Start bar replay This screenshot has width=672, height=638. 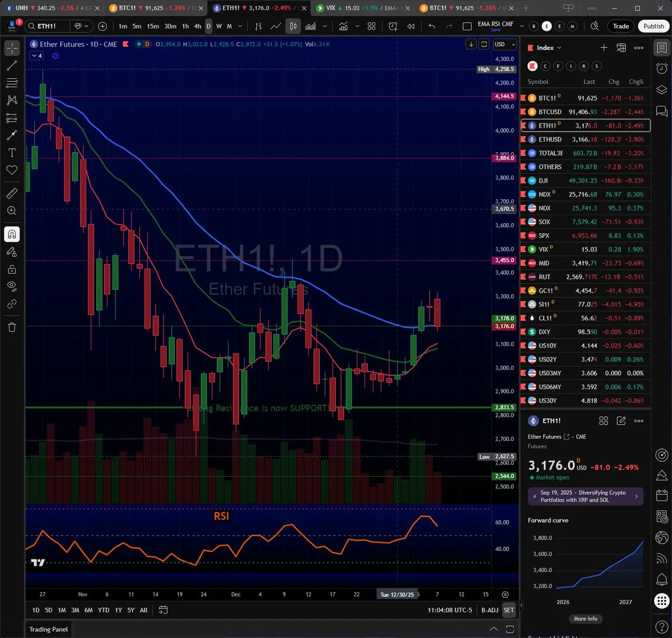(411, 26)
